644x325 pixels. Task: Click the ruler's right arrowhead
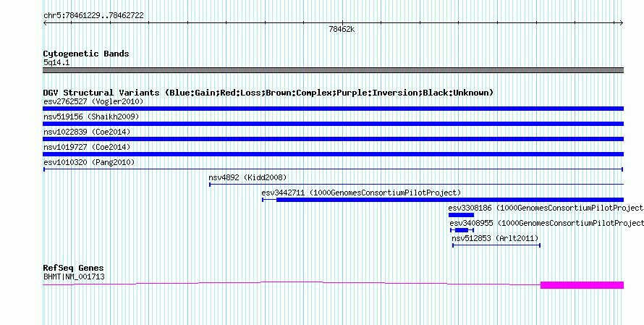point(622,23)
